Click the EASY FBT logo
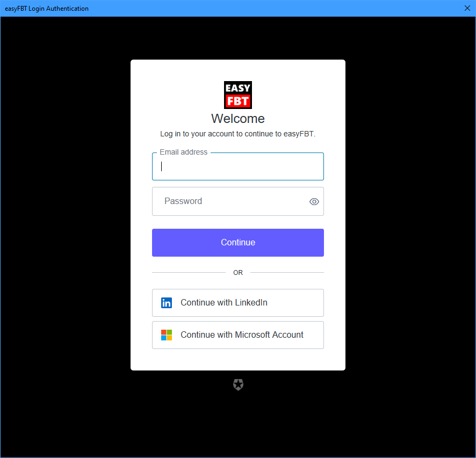 (x=238, y=95)
